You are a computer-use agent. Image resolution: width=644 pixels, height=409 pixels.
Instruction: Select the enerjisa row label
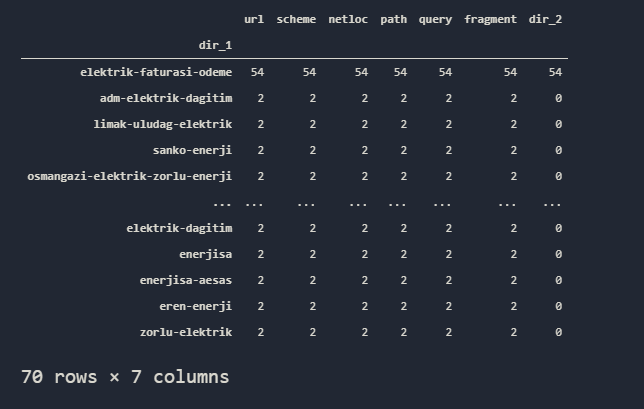(205, 254)
